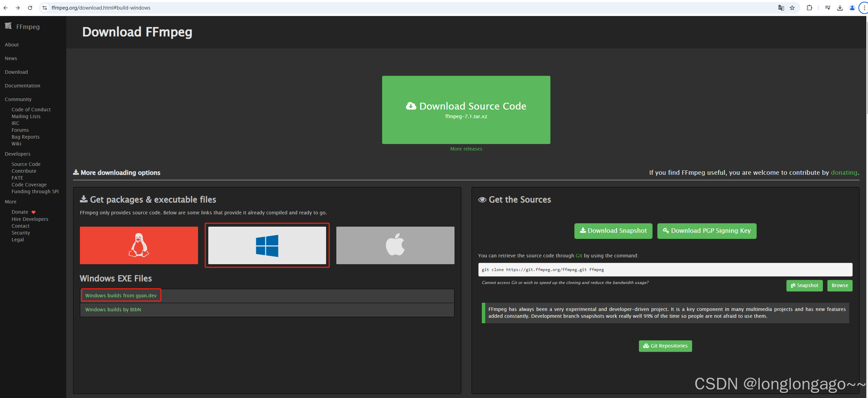Screen dimensions: 868x398
Task: Open Documentation in sidebar
Action: coord(23,86)
